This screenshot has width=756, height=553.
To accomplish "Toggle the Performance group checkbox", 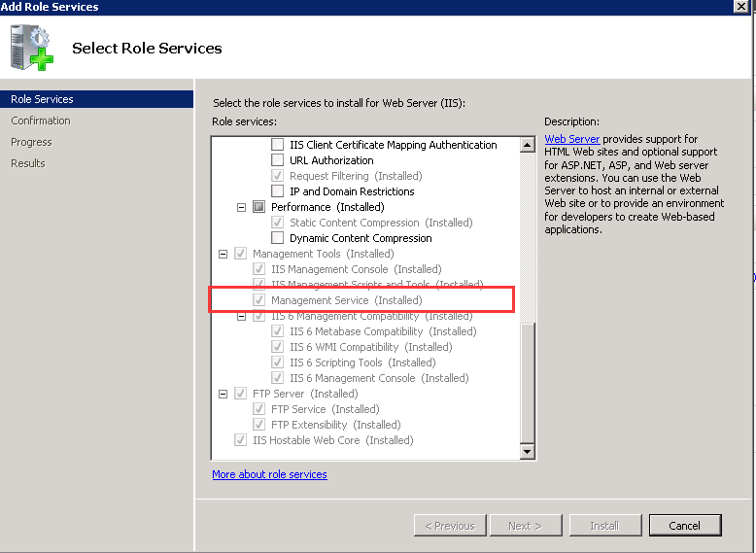I will pyautogui.click(x=258, y=207).
